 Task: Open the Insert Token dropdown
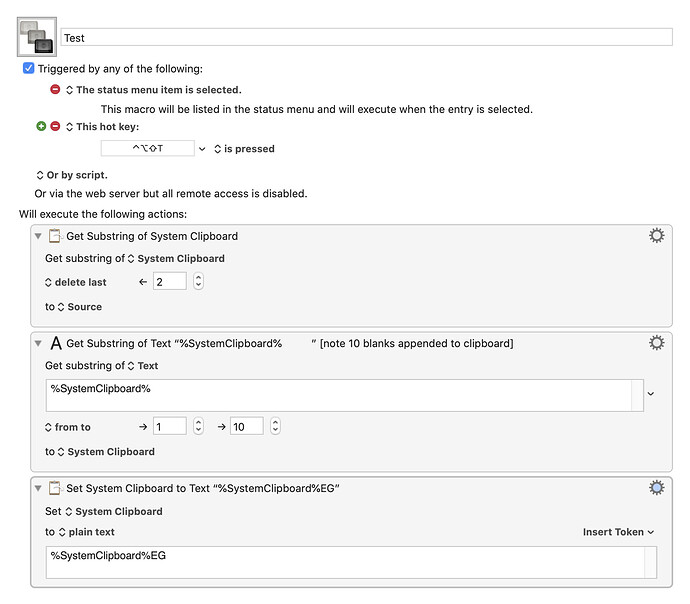click(x=619, y=532)
